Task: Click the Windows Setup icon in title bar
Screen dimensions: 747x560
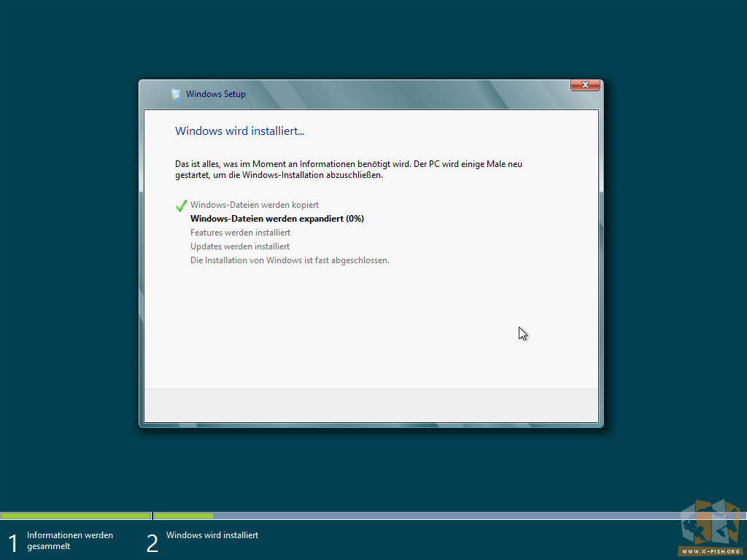Action: tap(176, 94)
